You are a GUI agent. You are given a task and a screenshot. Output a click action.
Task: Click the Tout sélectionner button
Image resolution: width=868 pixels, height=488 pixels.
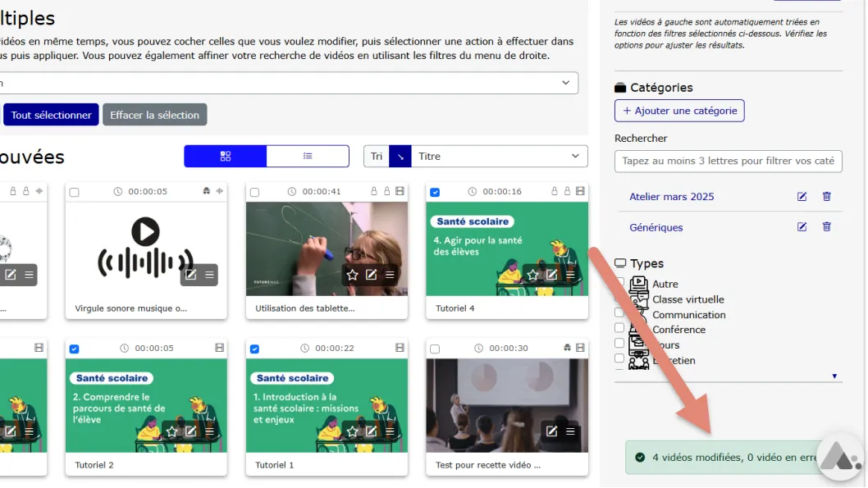tap(51, 115)
